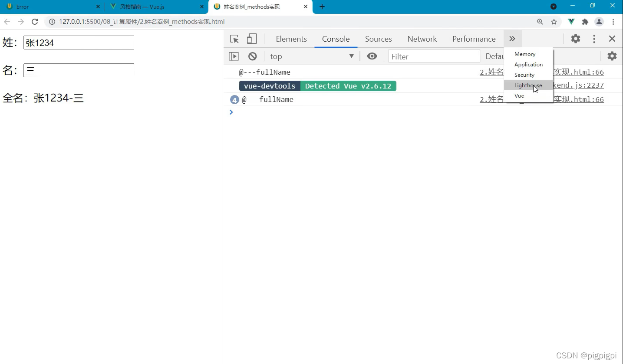Clear console icon

(x=253, y=56)
